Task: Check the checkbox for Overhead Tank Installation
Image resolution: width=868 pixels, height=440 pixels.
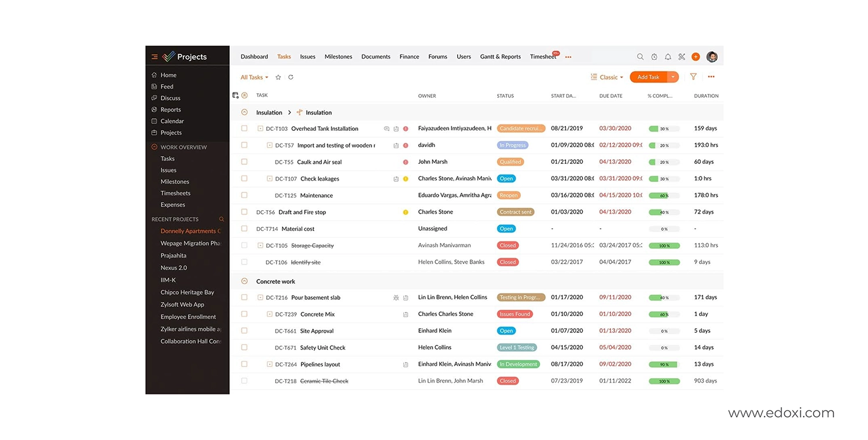Action: pyautogui.click(x=244, y=128)
